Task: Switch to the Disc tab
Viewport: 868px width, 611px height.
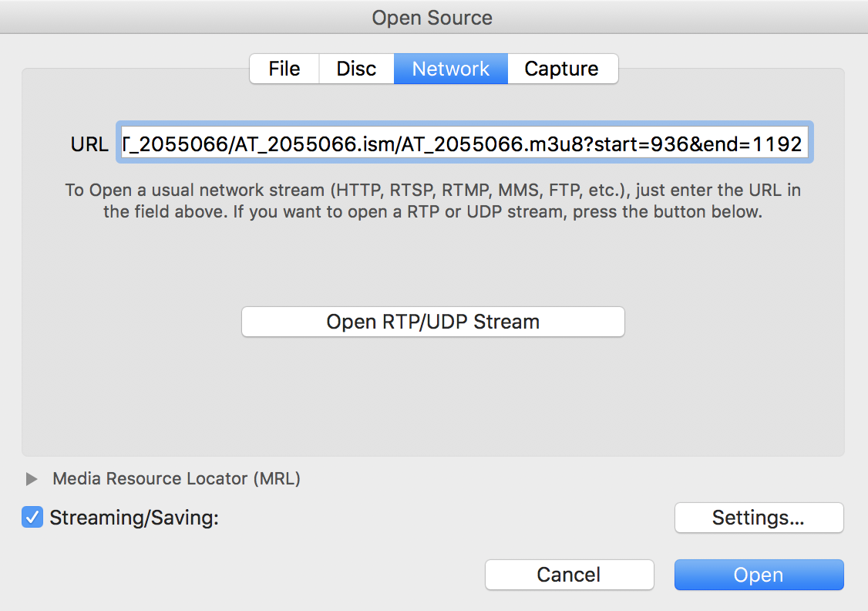Action: (x=356, y=69)
